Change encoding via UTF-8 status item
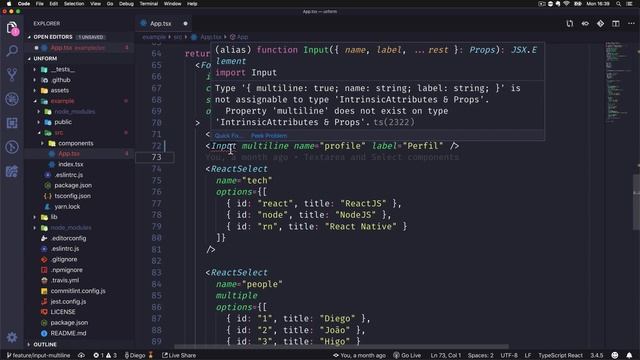 coord(509,356)
